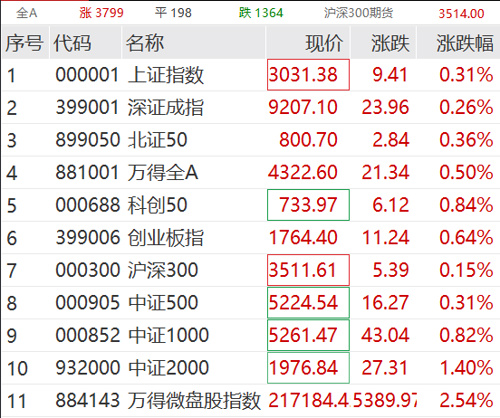Select the 万得微盘股指数 row
Screen dimensions: 500x418
pos(251,400)
